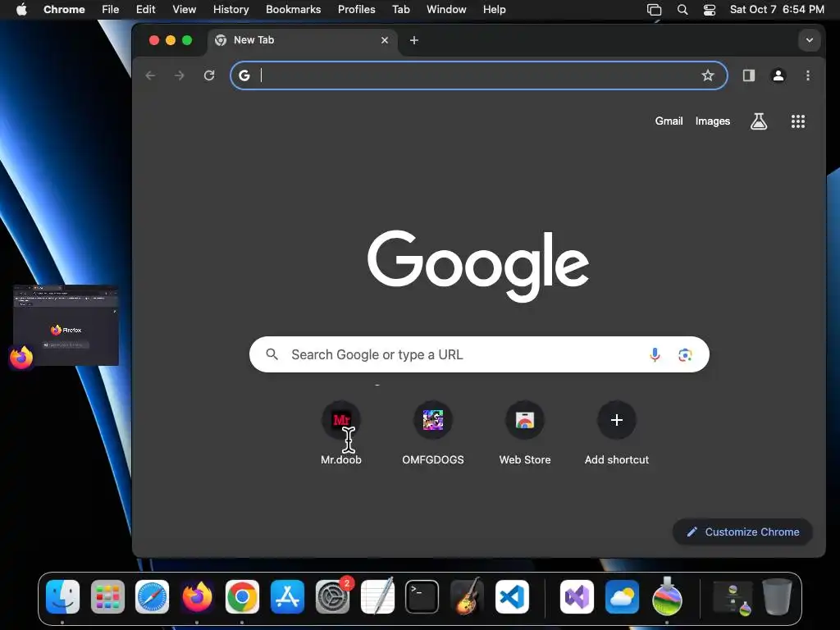Open the Gmail link

pos(669,121)
